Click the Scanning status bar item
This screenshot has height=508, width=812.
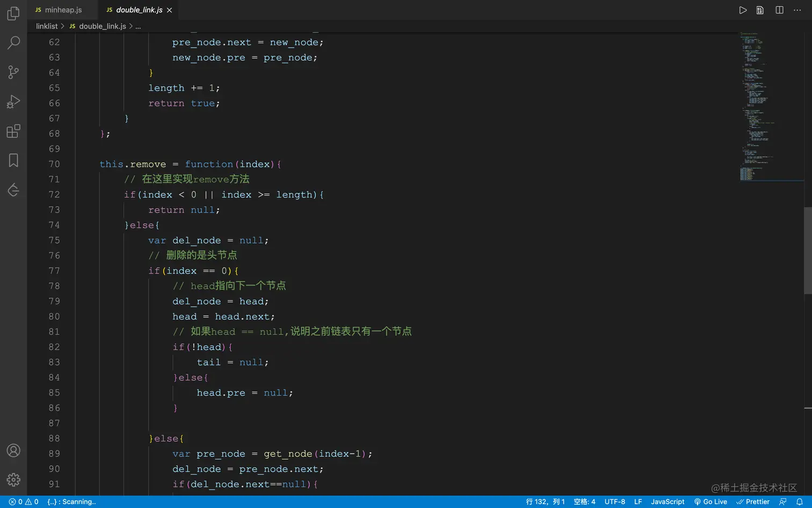pyautogui.click(x=71, y=502)
